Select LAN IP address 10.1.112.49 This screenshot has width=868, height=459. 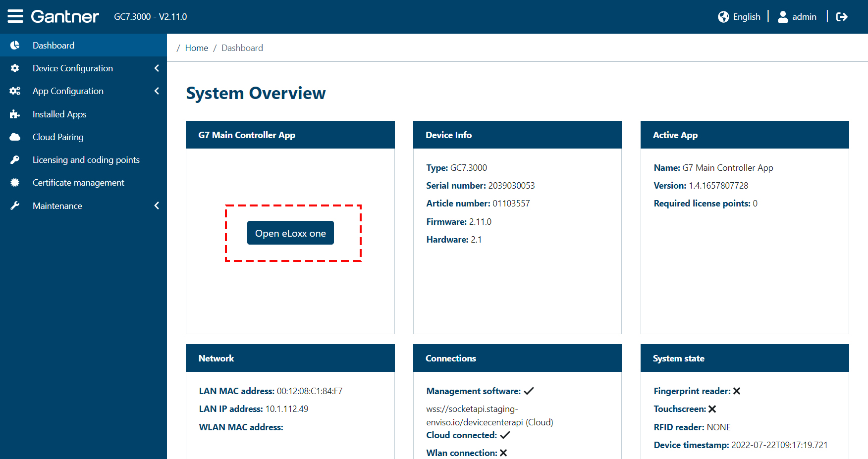pos(287,409)
